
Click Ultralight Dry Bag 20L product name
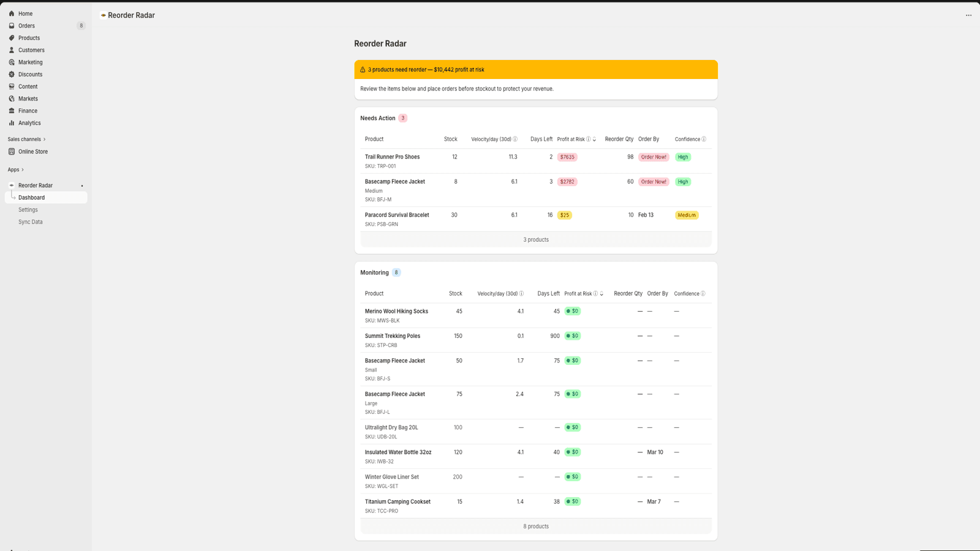[x=391, y=427]
